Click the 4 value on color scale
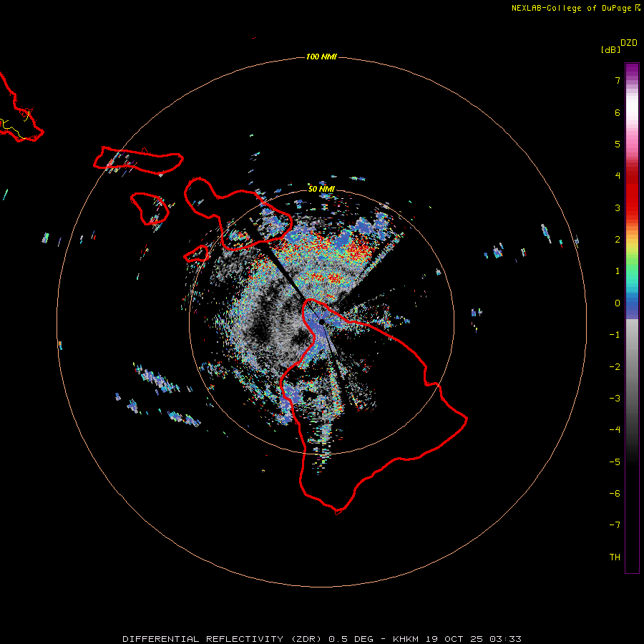Screen dimensions: 644x644 pos(618,176)
